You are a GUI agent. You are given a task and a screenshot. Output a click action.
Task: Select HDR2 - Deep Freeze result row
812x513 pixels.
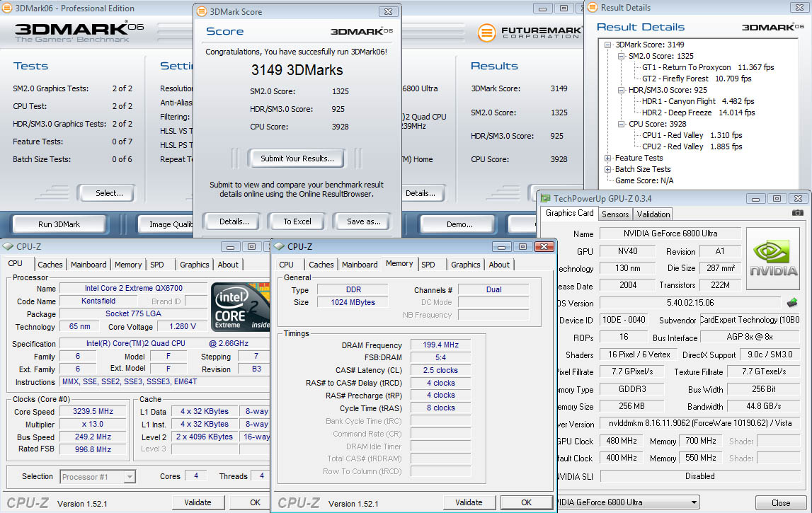point(698,113)
